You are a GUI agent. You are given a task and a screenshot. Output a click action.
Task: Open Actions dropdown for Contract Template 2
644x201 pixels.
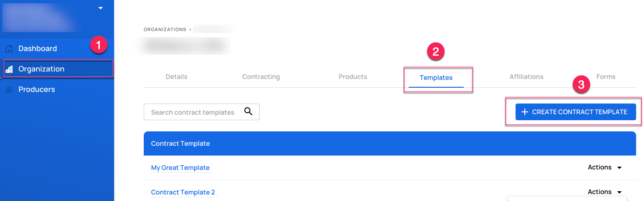tap(605, 192)
